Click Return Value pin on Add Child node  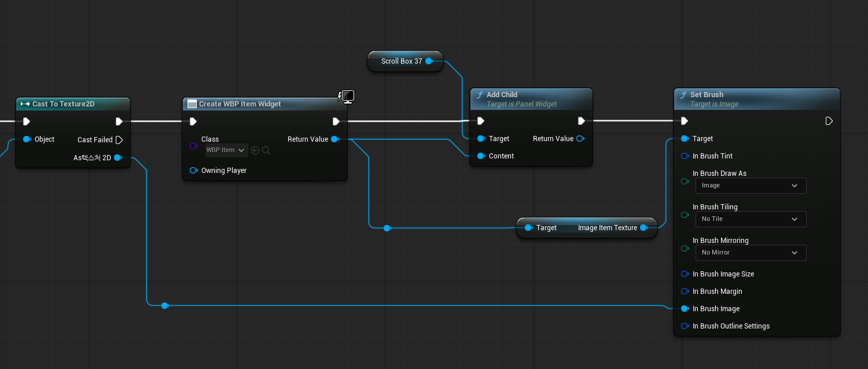coord(580,139)
